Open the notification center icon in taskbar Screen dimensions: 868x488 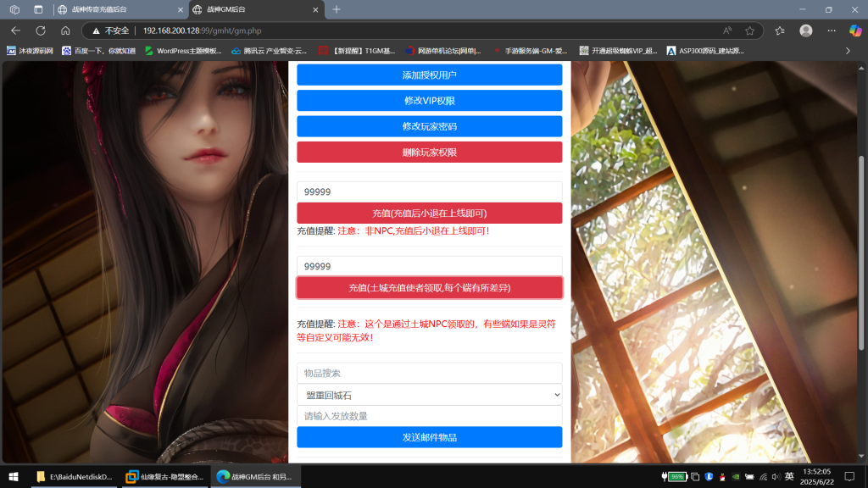point(849,477)
